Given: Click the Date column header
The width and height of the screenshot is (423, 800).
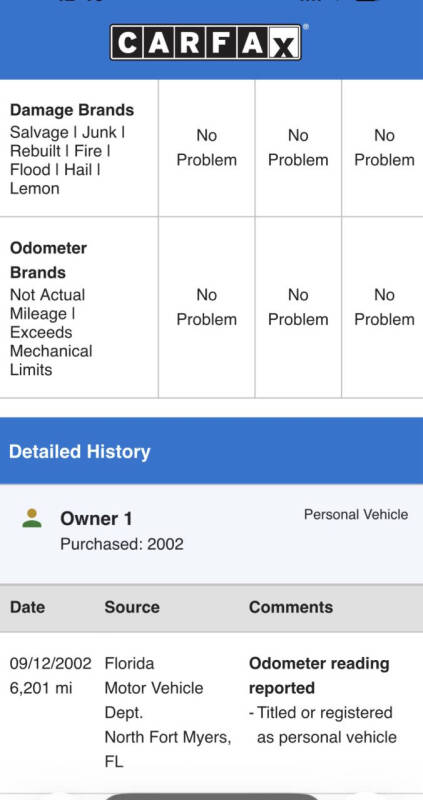Looking at the screenshot, I should pyautogui.click(x=27, y=607).
